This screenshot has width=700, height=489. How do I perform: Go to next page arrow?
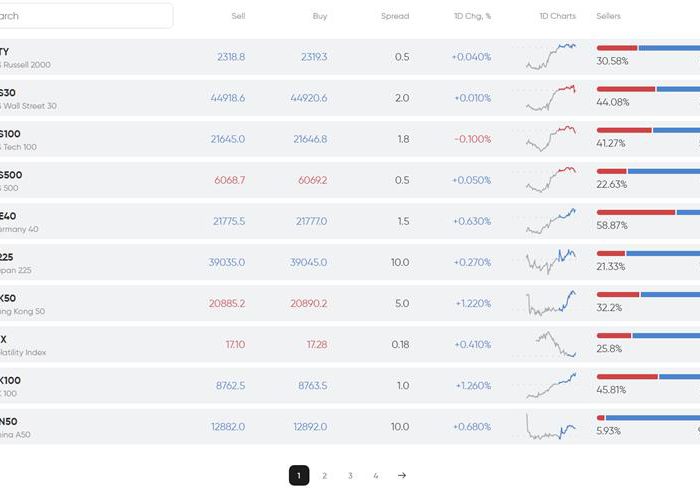coord(402,476)
